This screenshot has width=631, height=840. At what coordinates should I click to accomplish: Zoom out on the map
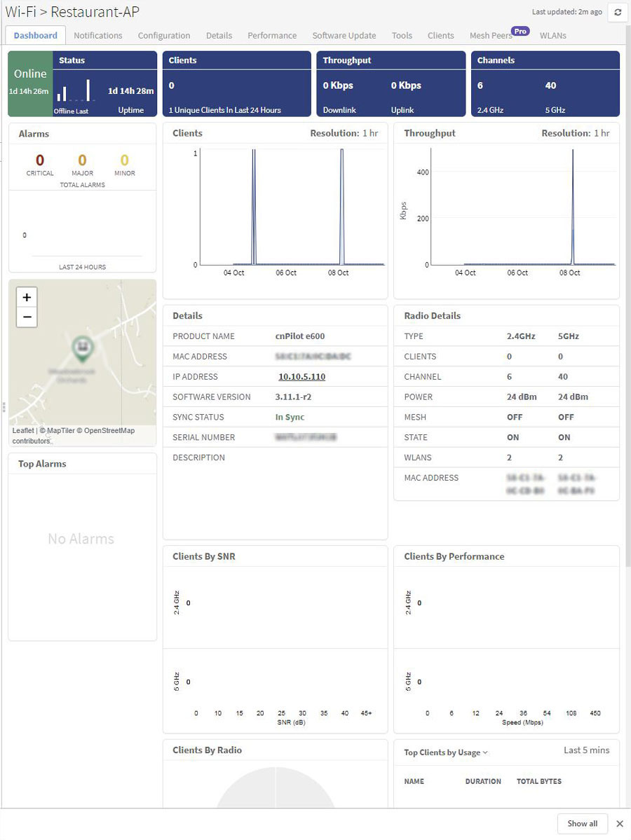pos(27,317)
